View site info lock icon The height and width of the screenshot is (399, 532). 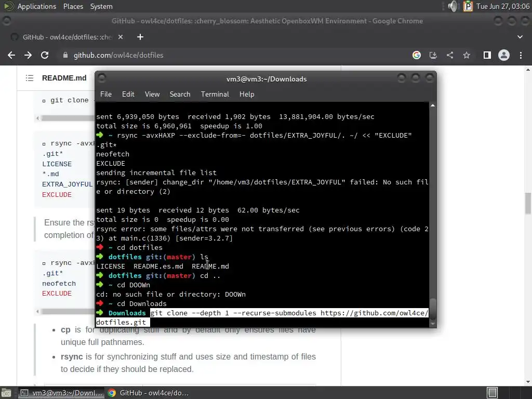point(65,55)
